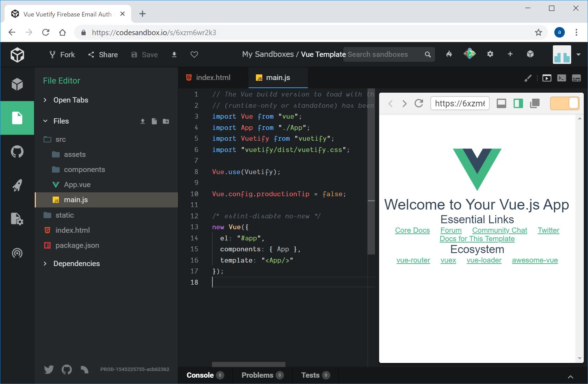Viewport: 588px width, 384px height.
Task: Expand the Dependencies section
Action: [x=76, y=264]
